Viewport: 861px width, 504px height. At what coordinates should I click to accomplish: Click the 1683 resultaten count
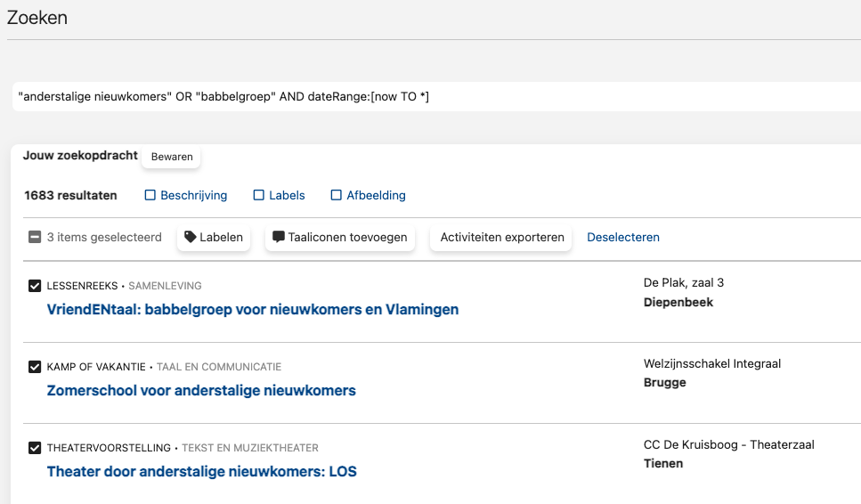(70, 195)
